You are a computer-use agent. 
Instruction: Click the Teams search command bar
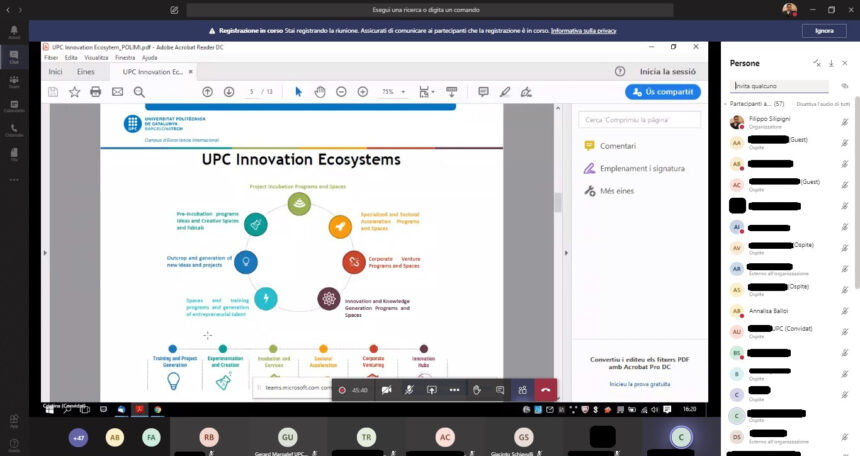click(429, 10)
